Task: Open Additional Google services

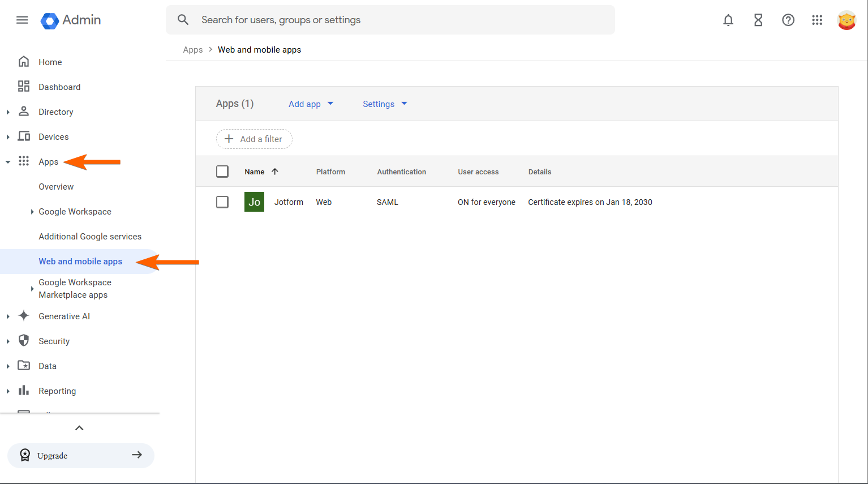Action: click(x=90, y=237)
